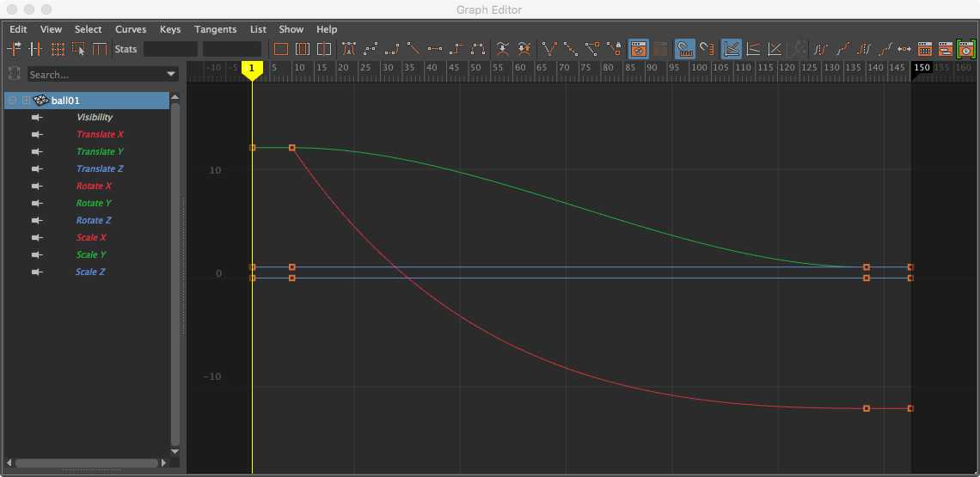980x477 pixels.
Task: Open the Search field dropdown arrow
Action: (171, 75)
